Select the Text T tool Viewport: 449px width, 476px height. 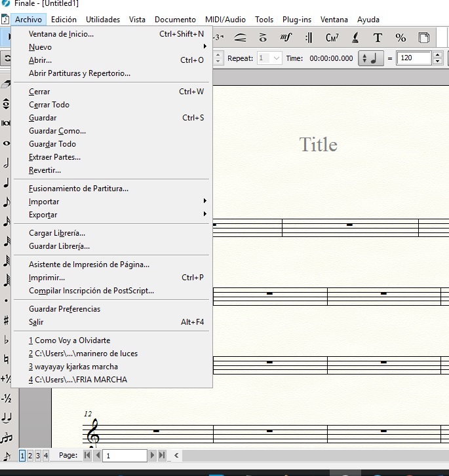[378, 37]
